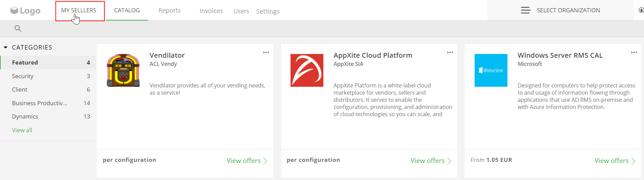Click the View all categories link
This screenshot has height=180, width=644.
(x=22, y=130)
